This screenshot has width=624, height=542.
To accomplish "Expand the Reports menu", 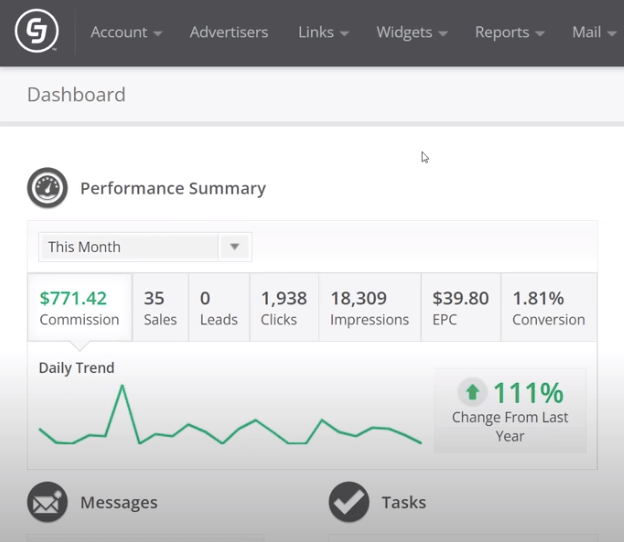I will tap(509, 32).
